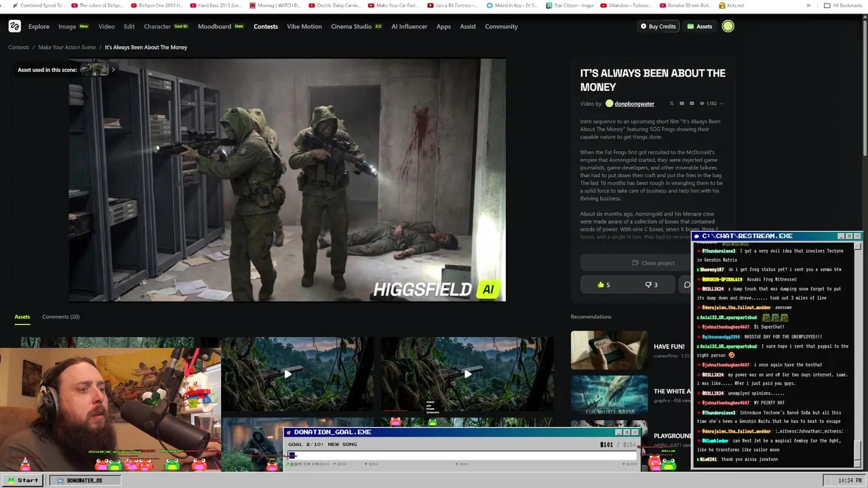Open AI Influencer in navigation bar

click(410, 26)
